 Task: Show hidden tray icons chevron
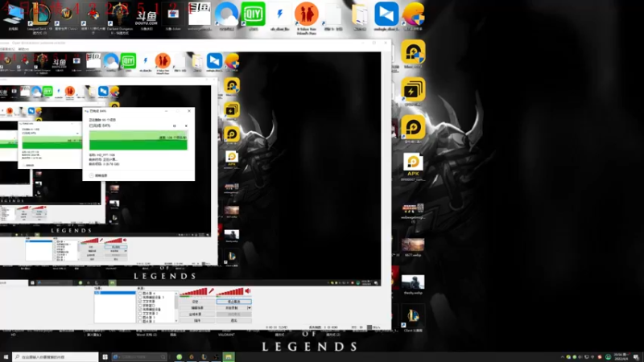562,356
